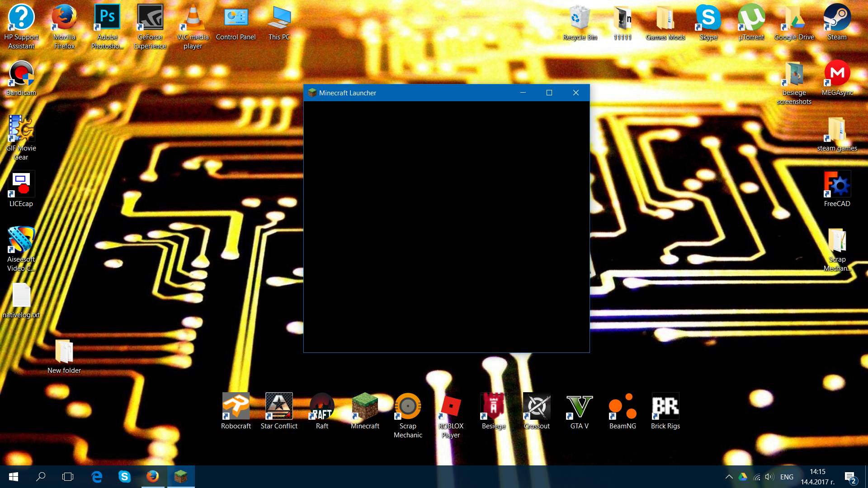868x488 pixels.
Task: Open Task View from the taskbar
Action: [68, 477]
